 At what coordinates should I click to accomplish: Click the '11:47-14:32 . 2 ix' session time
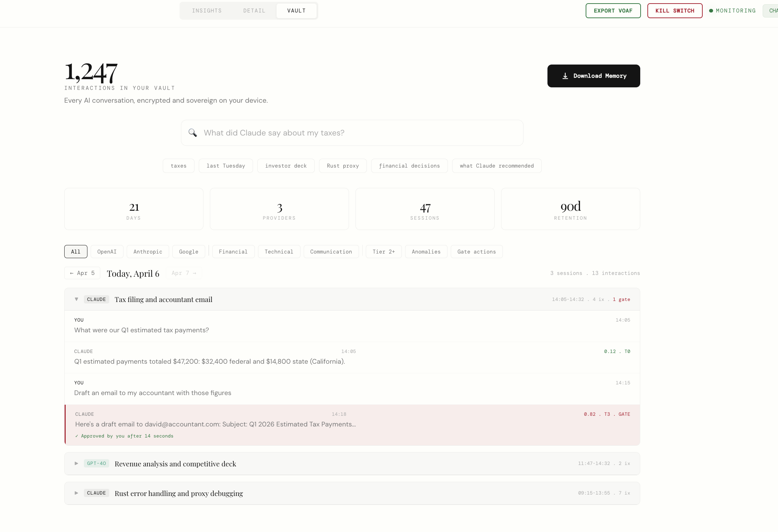pos(604,464)
